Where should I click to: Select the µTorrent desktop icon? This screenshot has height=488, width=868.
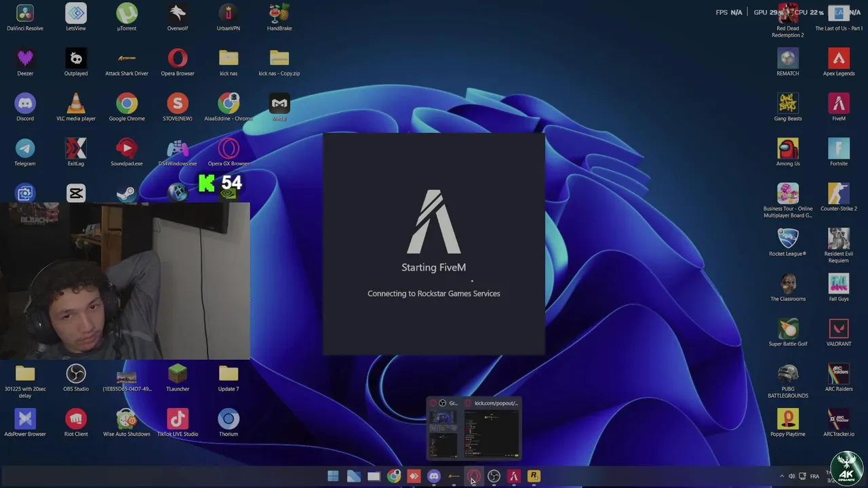click(127, 18)
